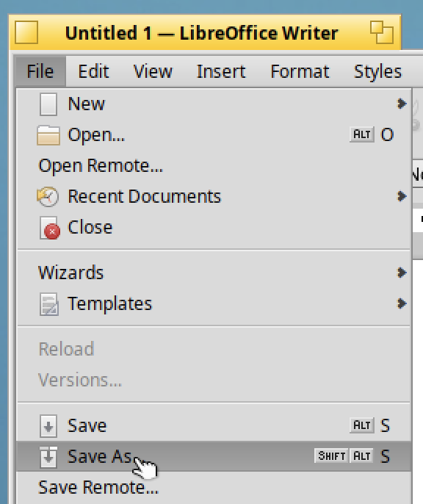This screenshot has height=504, width=423.
Task: Click the Recent Documents clock icon
Action: click(48, 196)
